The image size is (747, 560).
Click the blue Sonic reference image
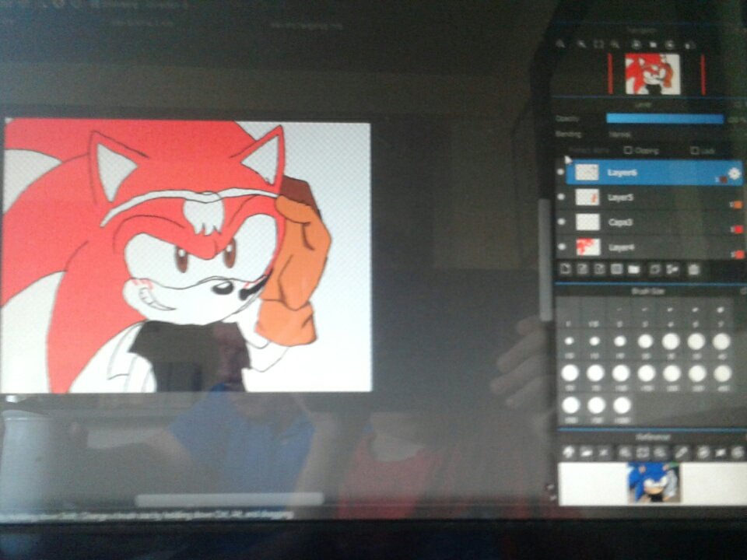[x=653, y=482]
